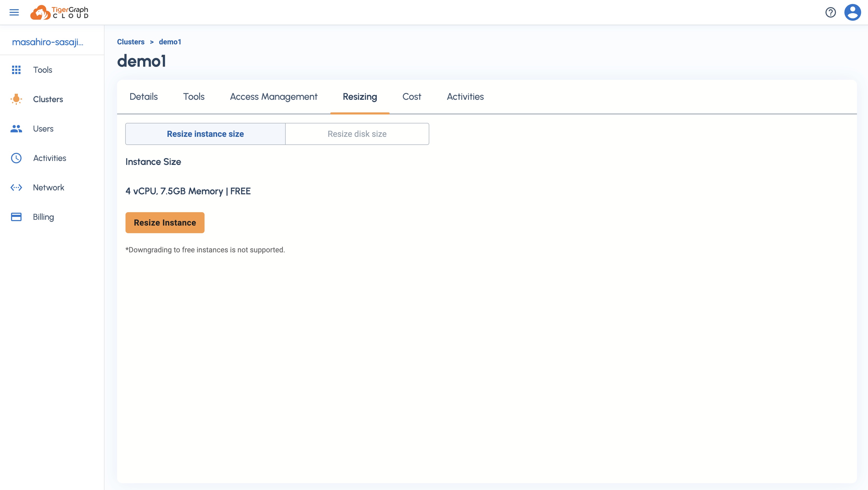Click the demo1 breadcrumb link
The image size is (868, 490).
pos(170,42)
